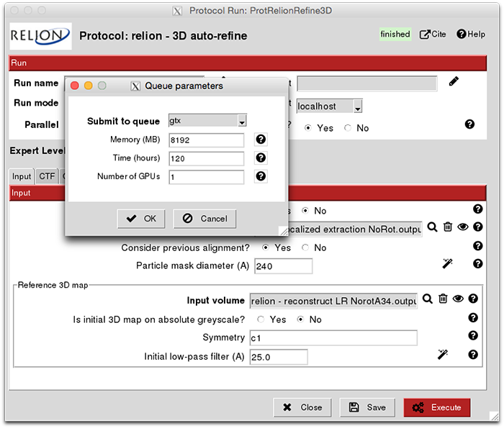
Task: Open the Submit to queue dropdown
Action: point(242,121)
